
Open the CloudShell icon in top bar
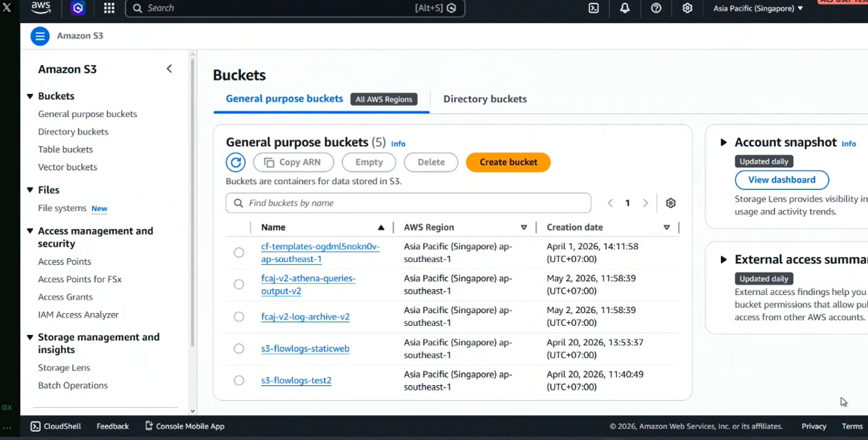pyautogui.click(x=593, y=8)
